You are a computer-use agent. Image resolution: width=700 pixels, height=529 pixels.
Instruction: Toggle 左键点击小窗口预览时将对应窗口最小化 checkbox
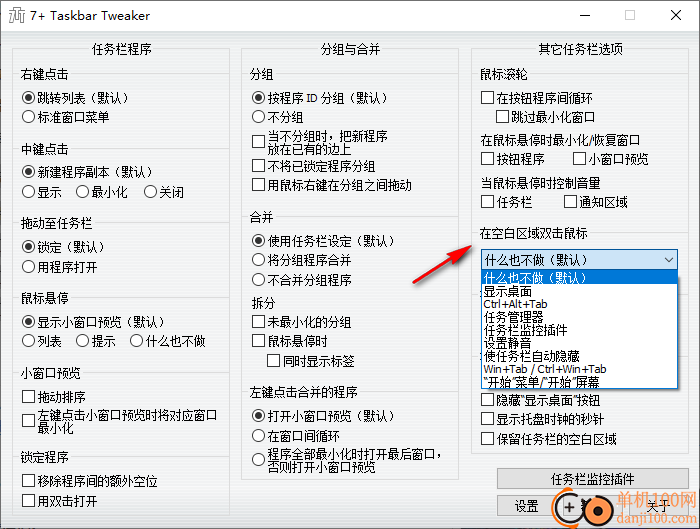(x=29, y=421)
